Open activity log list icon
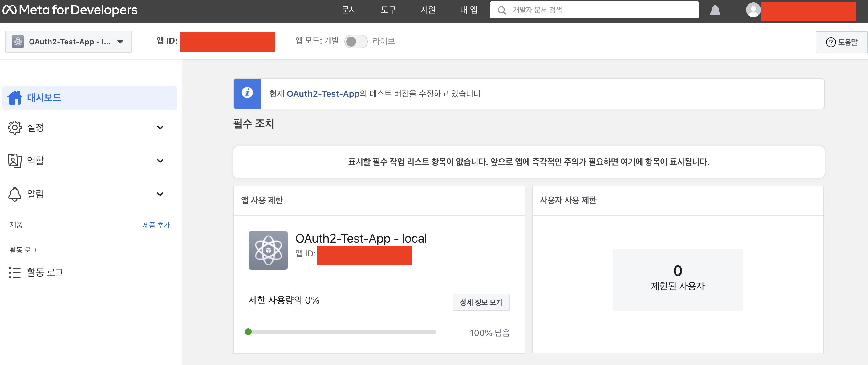Image resolution: width=868 pixels, height=365 pixels. tap(15, 272)
